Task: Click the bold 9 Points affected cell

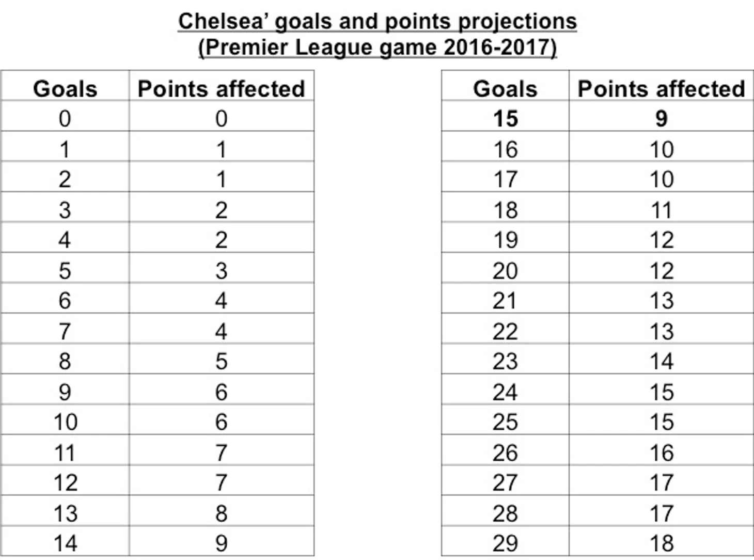Action: click(x=661, y=119)
